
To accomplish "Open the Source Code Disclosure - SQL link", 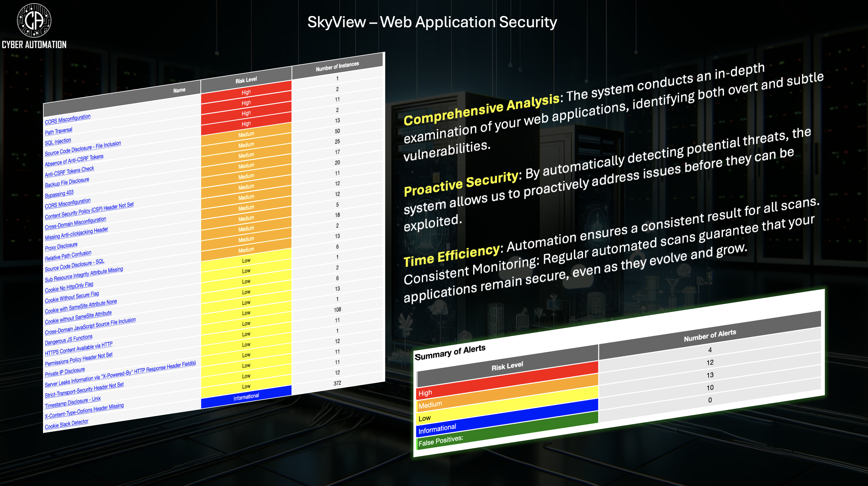I will pos(74,265).
